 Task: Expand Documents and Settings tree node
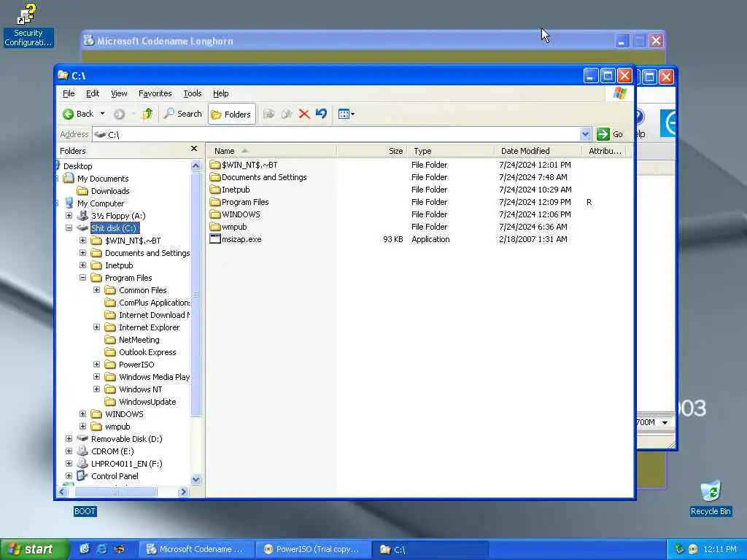click(83, 253)
